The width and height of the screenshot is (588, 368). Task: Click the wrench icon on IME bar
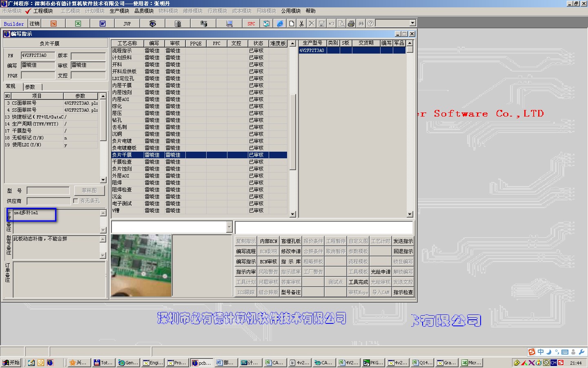pos(581,352)
